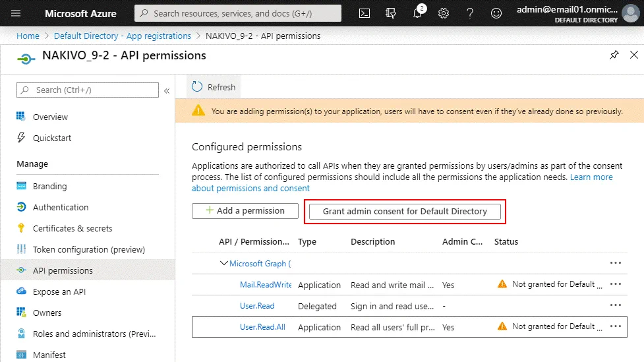
Task: Click the Admin C... column header
Action: coord(462,241)
